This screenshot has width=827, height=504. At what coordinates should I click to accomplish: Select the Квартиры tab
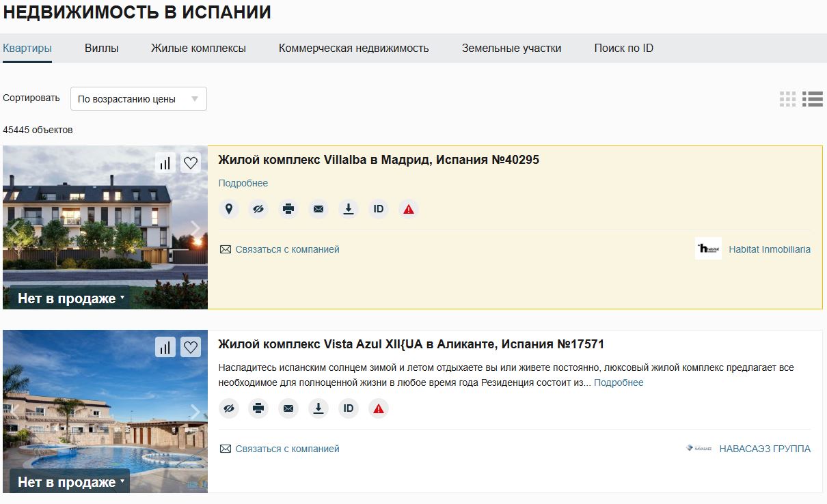tap(27, 48)
